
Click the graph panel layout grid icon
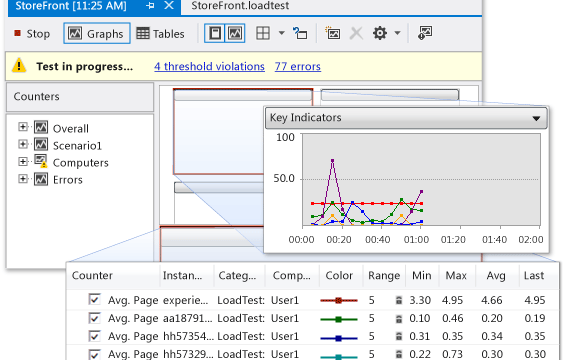point(263,34)
